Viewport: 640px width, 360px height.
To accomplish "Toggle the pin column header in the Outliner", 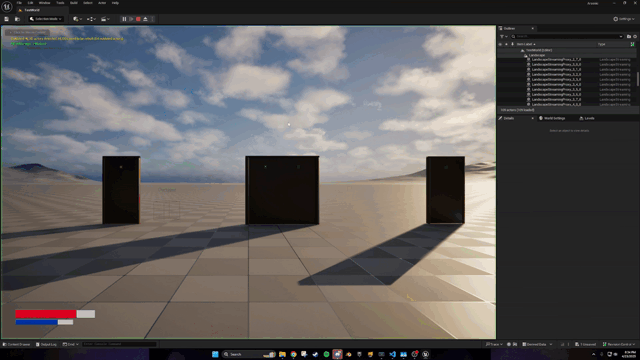I will pos(512,44).
